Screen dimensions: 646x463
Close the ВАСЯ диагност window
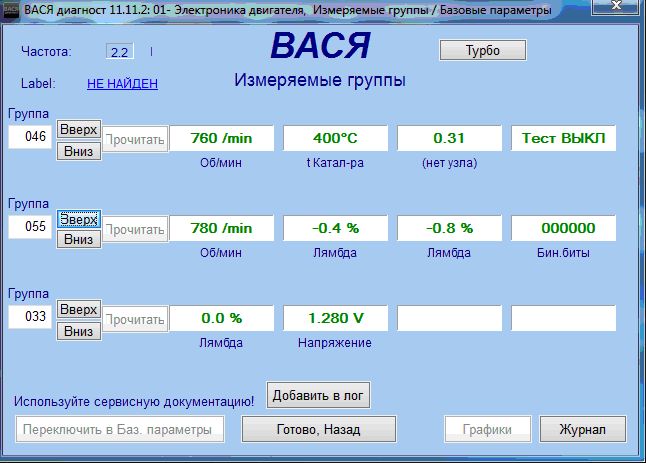click(x=617, y=6)
